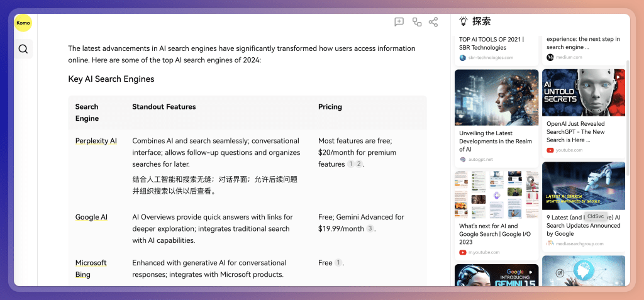Click the mind map view icon
The image size is (644, 300).
click(x=416, y=22)
